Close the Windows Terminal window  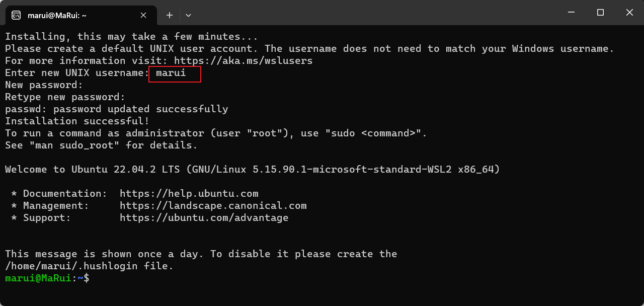629,13
